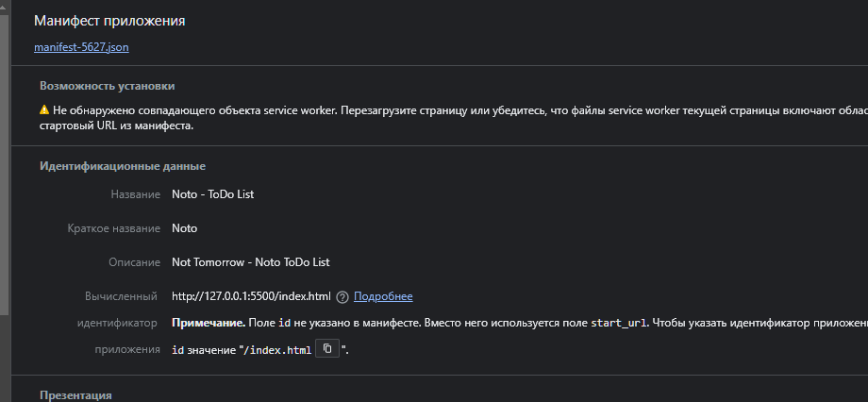Viewport: 868px width, 402px height.
Task: Click the bold Примечание. note text
Action: (x=209, y=323)
